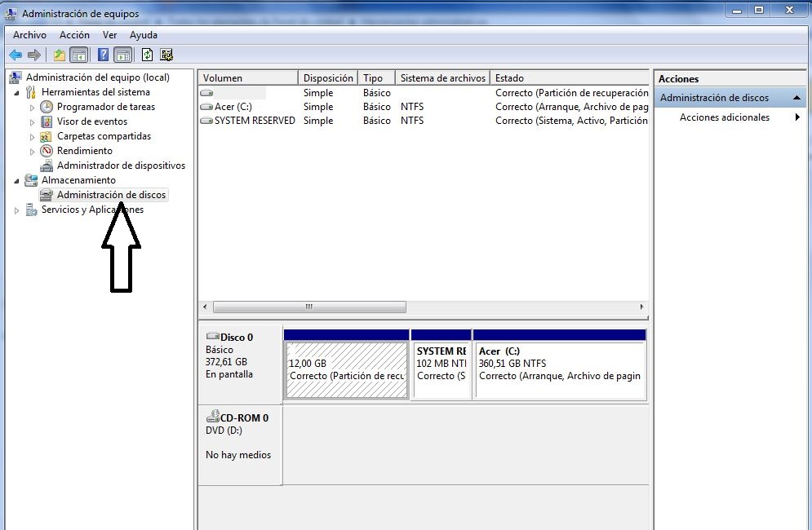
Task: Toggle the console tree pane button
Action: (x=78, y=55)
